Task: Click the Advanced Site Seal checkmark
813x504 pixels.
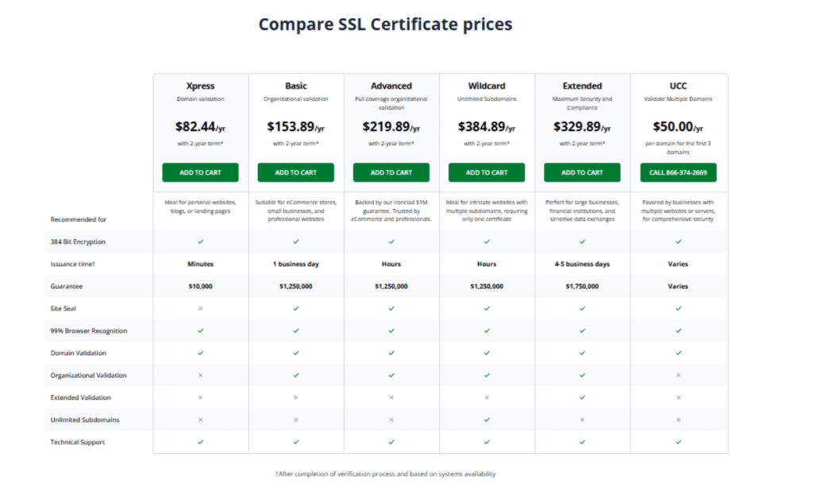Action: (x=391, y=309)
